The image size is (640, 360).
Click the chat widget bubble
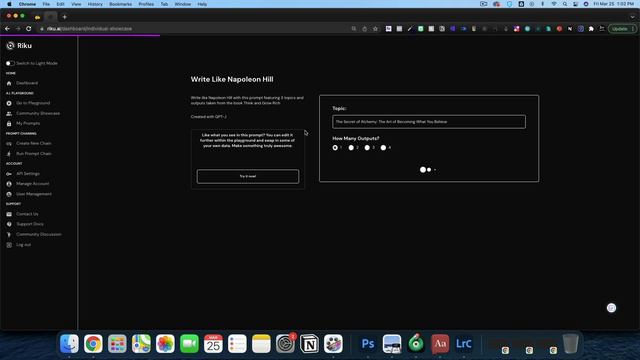click(611, 308)
